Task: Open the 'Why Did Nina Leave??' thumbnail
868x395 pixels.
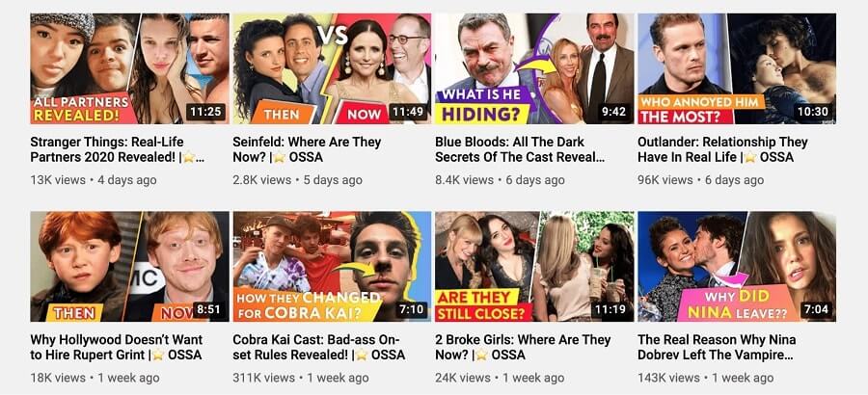Action: pyautogui.click(x=737, y=266)
